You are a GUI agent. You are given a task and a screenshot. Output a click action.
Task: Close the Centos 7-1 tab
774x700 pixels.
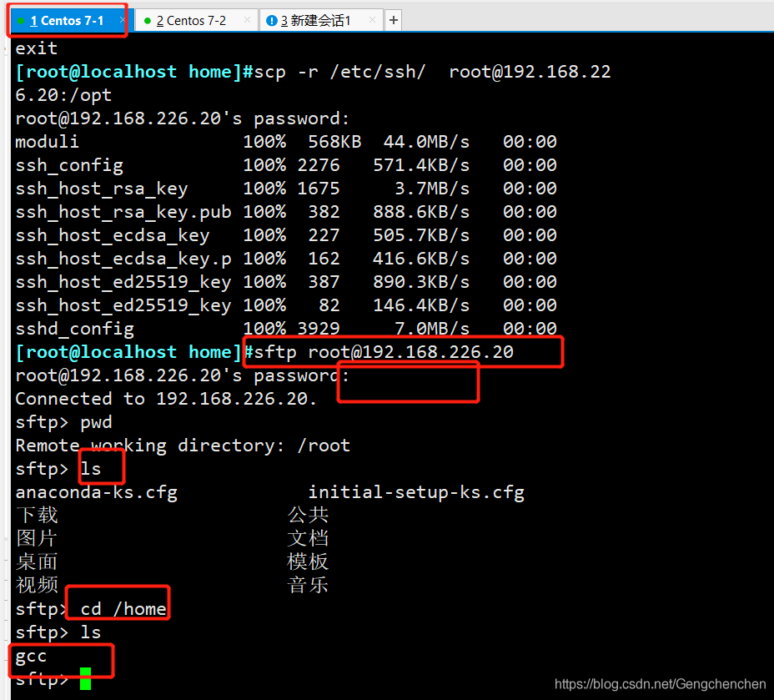pyautogui.click(x=122, y=20)
